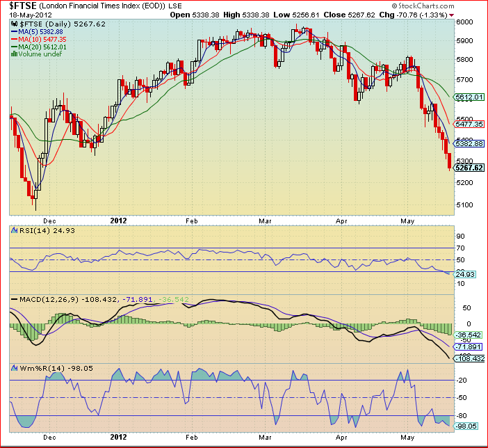Click the LSE exchange label
The image size is (488, 448).
pyautogui.click(x=175, y=6)
